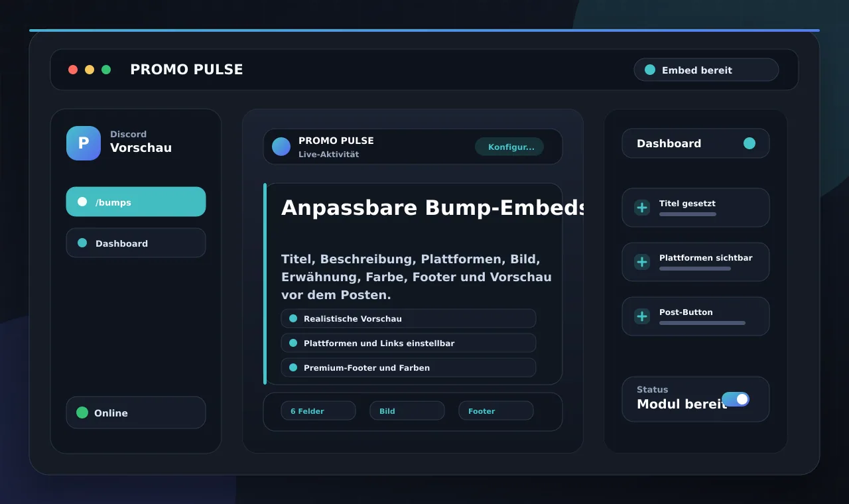
Task: Open the Dashboard sidebar item
Action: click(136, 243)
